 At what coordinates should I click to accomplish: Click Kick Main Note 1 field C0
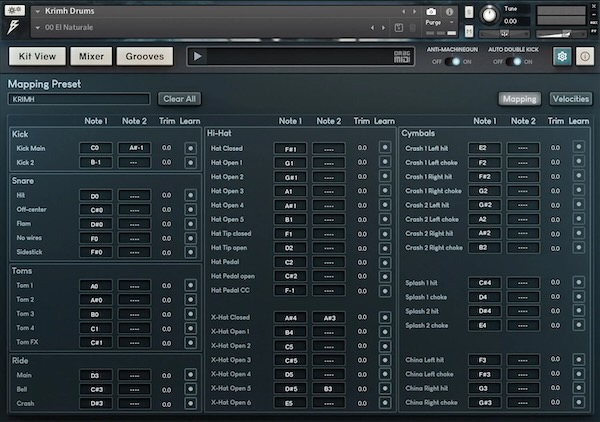[96, 148]
